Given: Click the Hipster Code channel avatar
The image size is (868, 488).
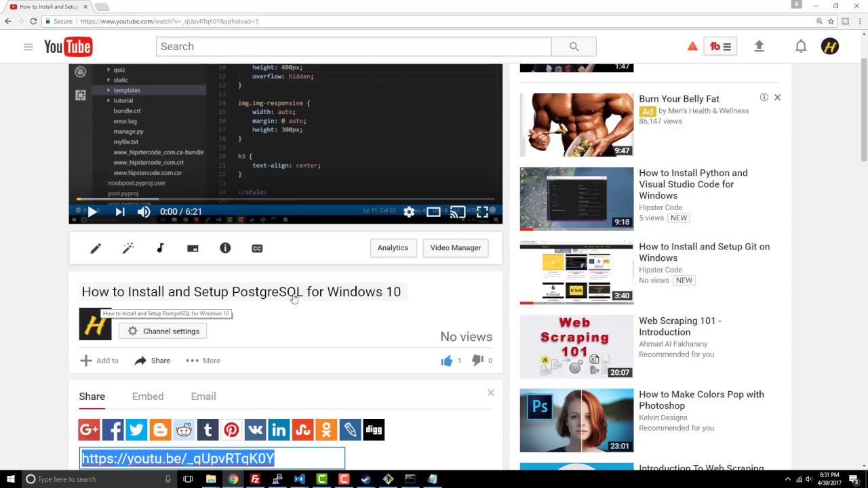Looking at the screenshot, I should point(95,324).
